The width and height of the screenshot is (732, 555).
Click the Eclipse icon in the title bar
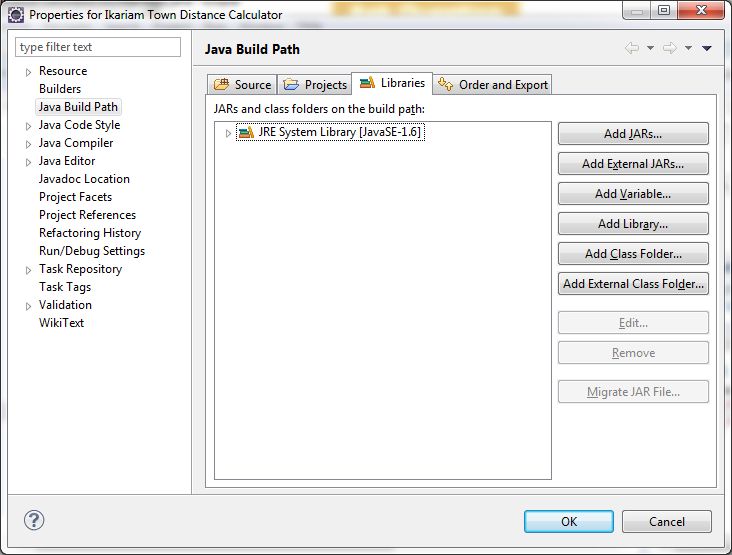coord(15,15)
